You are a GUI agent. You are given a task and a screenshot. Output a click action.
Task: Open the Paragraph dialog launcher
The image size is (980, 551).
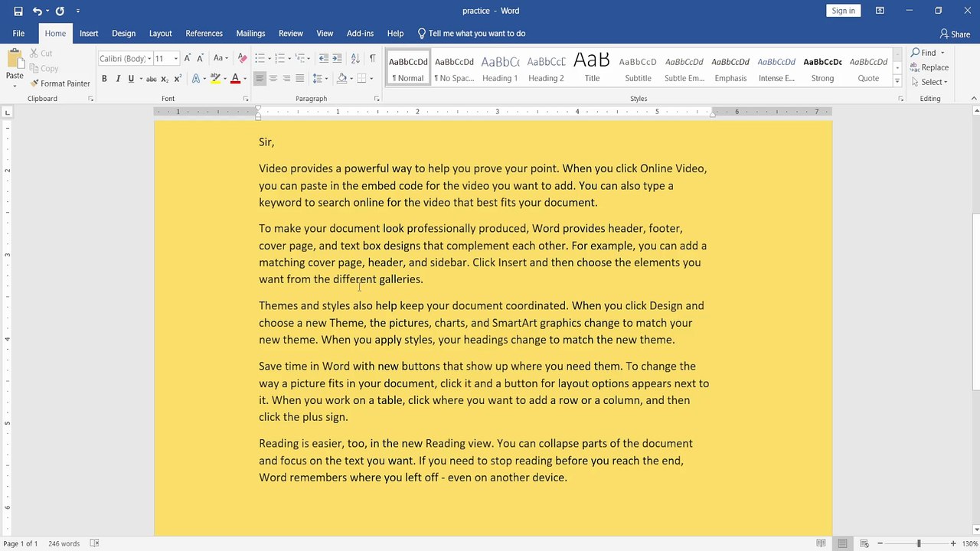[x=377, y=99]
